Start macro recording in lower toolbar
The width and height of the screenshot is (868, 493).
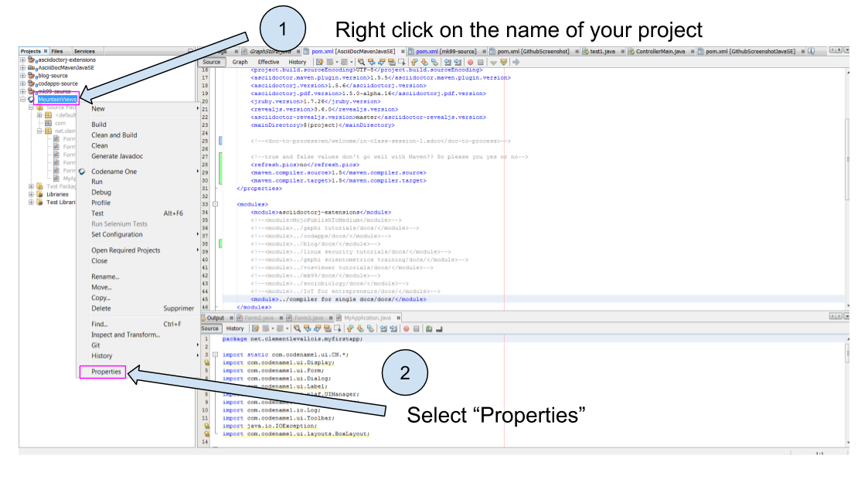coord(407,328)
